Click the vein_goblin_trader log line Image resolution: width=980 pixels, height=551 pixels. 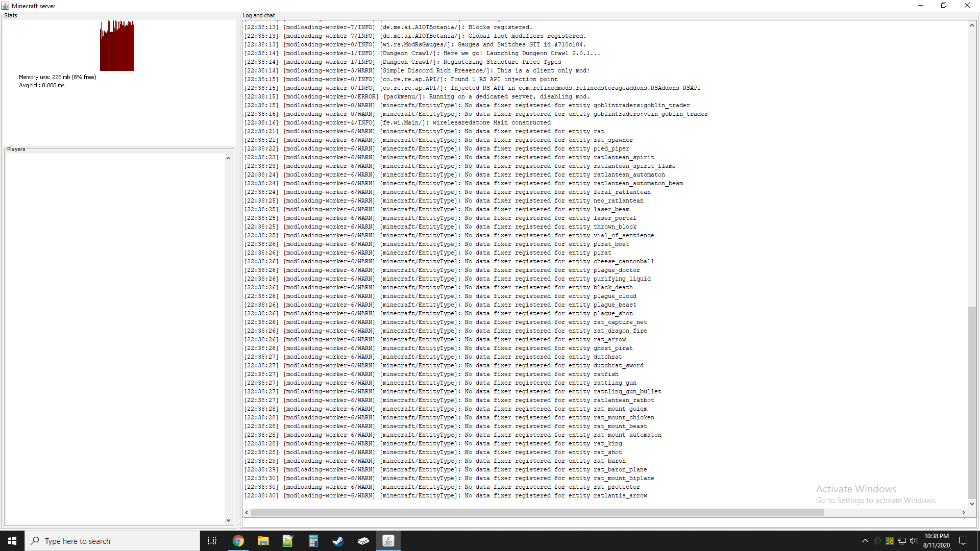click(476, 114)
